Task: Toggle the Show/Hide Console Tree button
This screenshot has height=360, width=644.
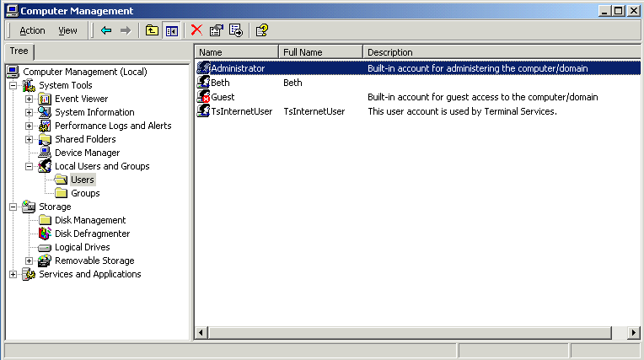Action: (x=172, y=30)
